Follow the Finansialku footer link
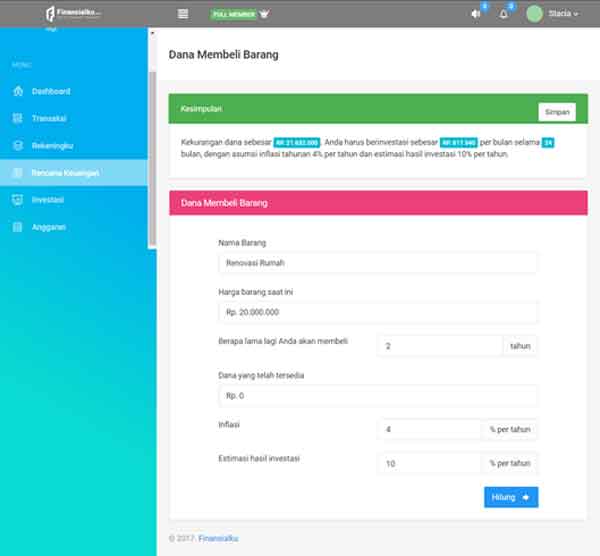 [x=218, y=538]
